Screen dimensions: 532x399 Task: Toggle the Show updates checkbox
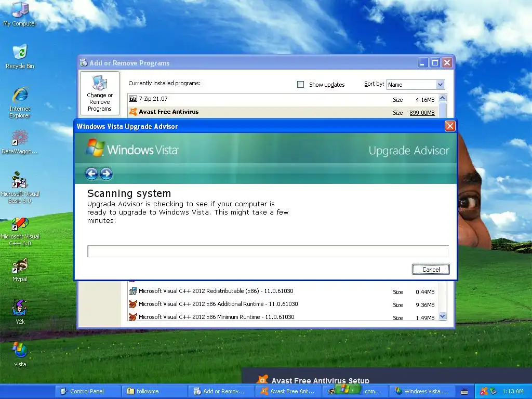[x=300, y=84]
